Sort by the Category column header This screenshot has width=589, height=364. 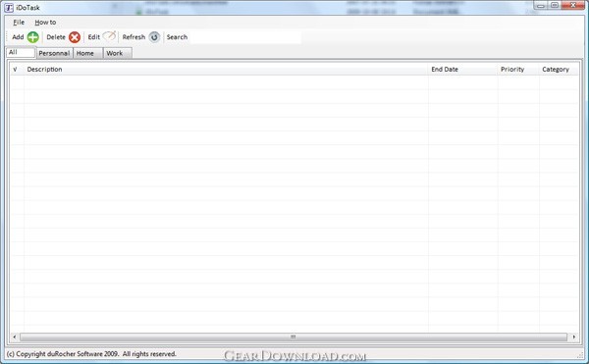(559, 70)
